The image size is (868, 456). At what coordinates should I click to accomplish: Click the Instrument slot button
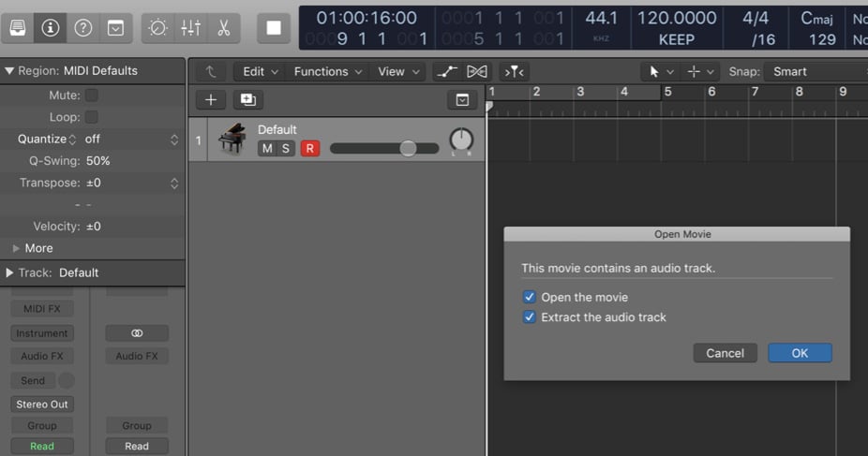(x=41, y=333)
